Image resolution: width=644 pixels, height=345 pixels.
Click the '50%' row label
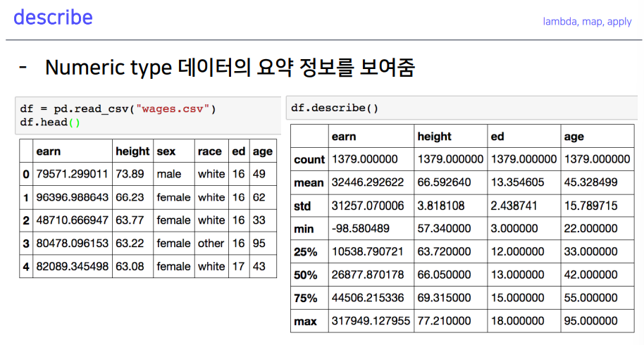click(x=306, y=275)
